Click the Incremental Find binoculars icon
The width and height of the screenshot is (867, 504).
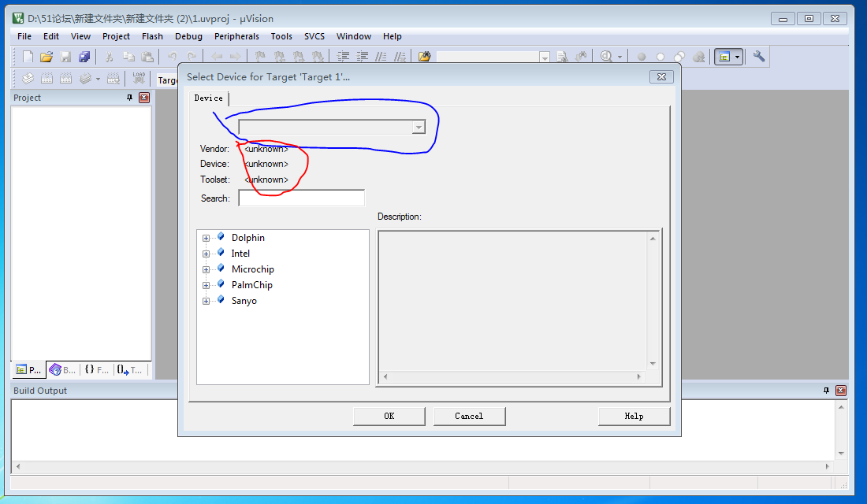tap(581, 57)
